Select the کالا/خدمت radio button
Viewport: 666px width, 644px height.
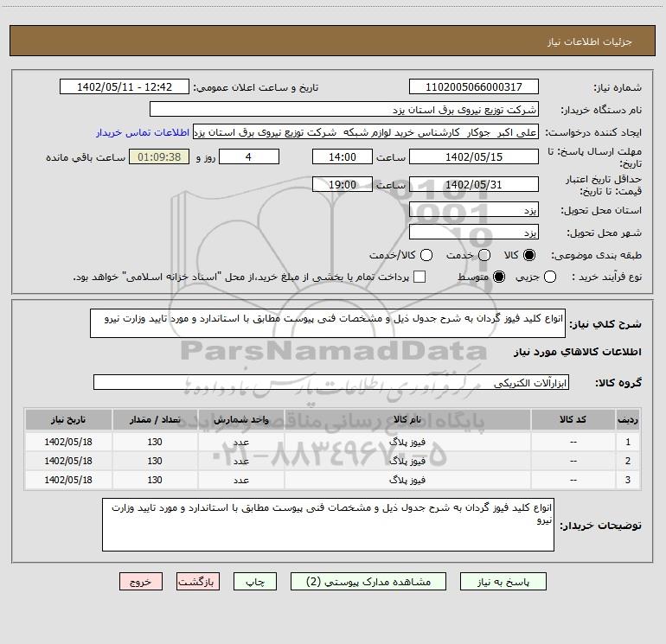pos(426,255)
